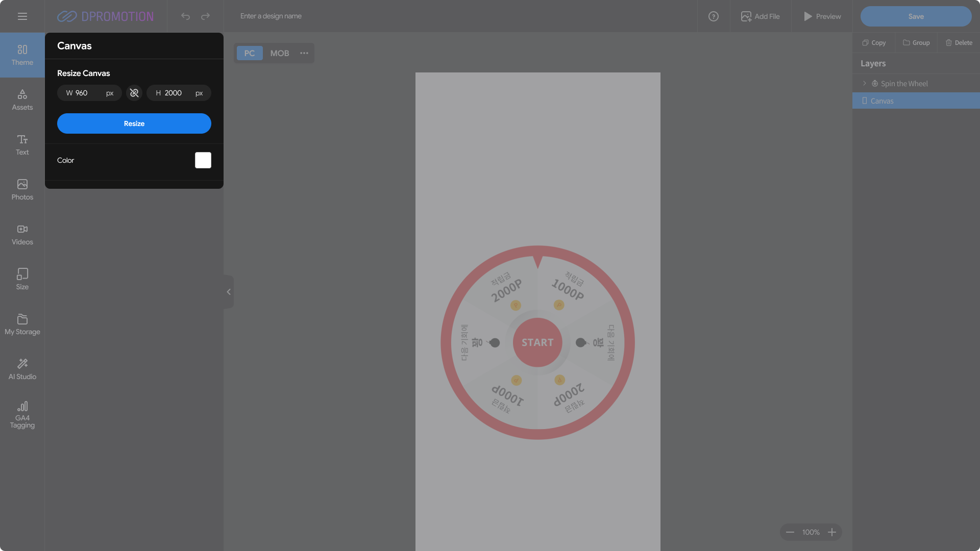Image resolution: width=980 pixels, height=551 pixels.
Task: Collapse the left panel with arrow handle
Action: pos(229,292)
